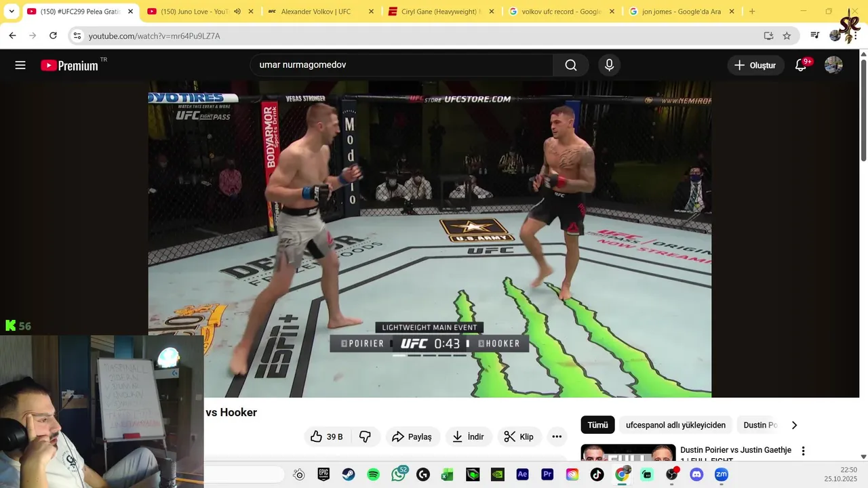This screenshot has width=868, height=488.
Task: Open Chrome media controls icon
Action: tap(815, 35)
